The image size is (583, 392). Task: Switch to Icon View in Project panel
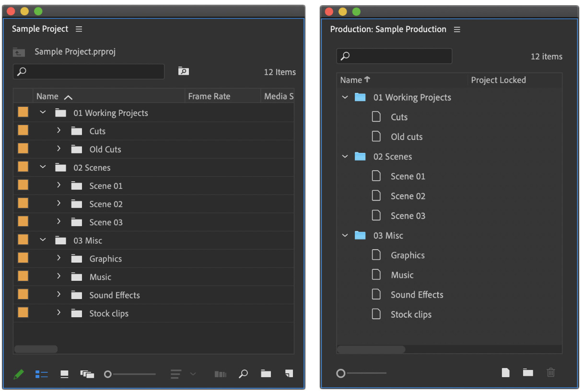64,374
